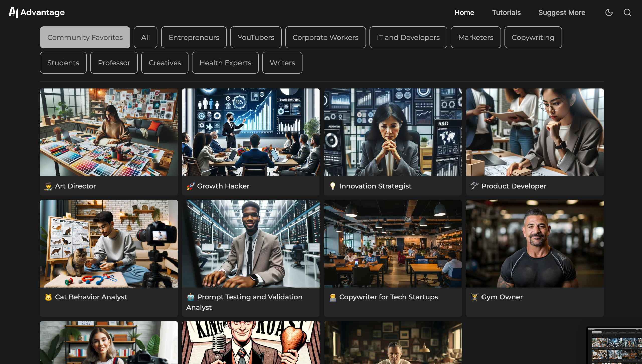Toggle dark mode with the moon icon
642x364 pixels.
[x=609, y=12]
